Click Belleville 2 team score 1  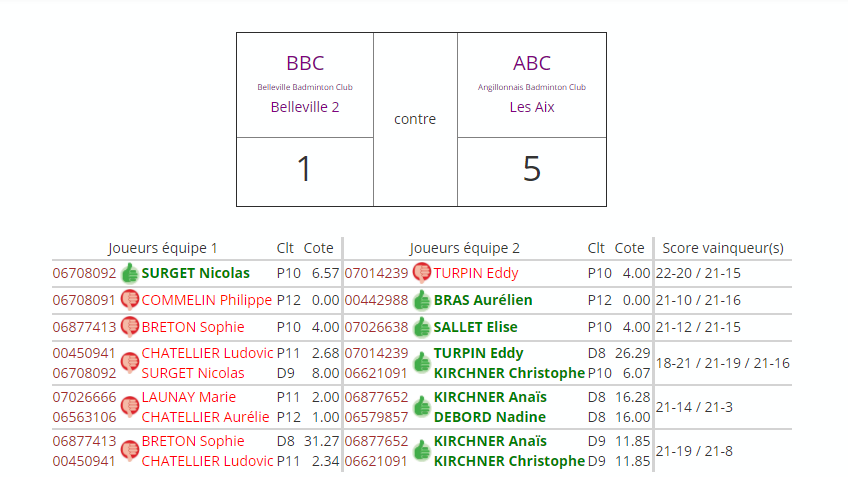tap(305, 170)
